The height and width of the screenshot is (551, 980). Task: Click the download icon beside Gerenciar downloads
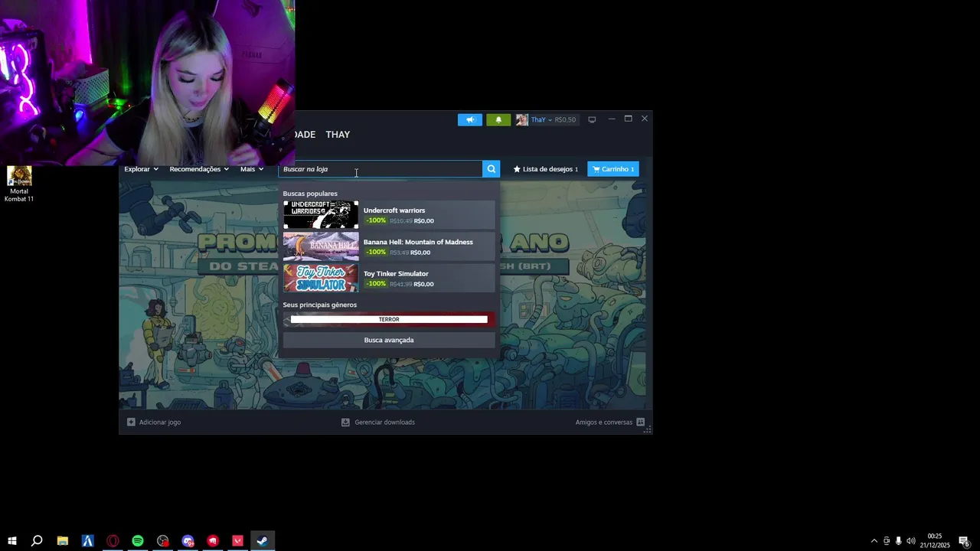tap(345, 422)
